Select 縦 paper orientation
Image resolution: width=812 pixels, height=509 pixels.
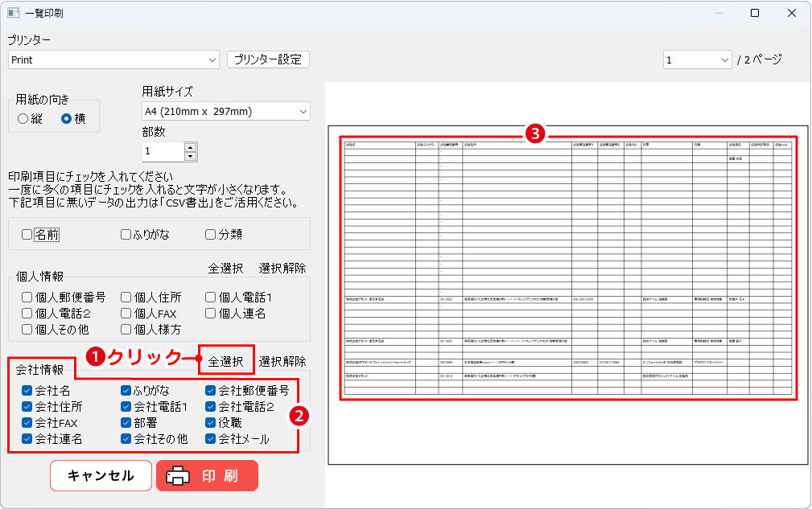(x=23, y=119)
